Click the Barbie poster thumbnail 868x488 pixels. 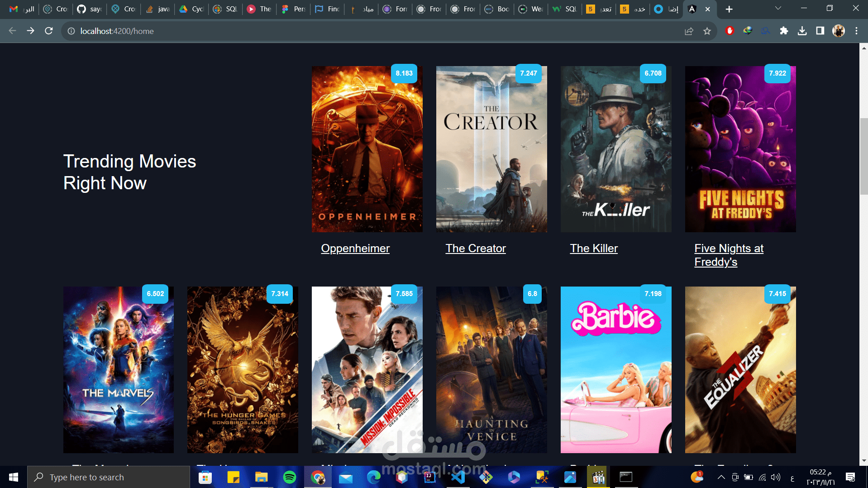pyautogui.click(x=616, y=370)
